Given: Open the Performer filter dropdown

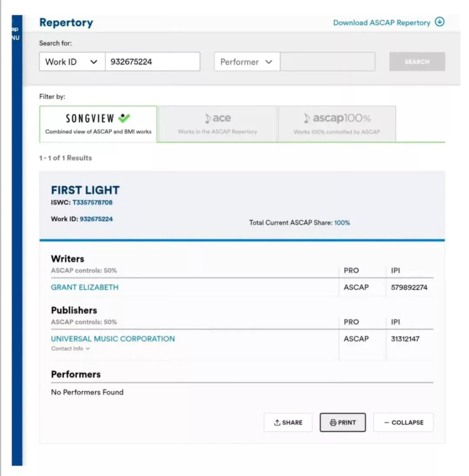Looking at the screenshot, I should click(x=247, y=62).
